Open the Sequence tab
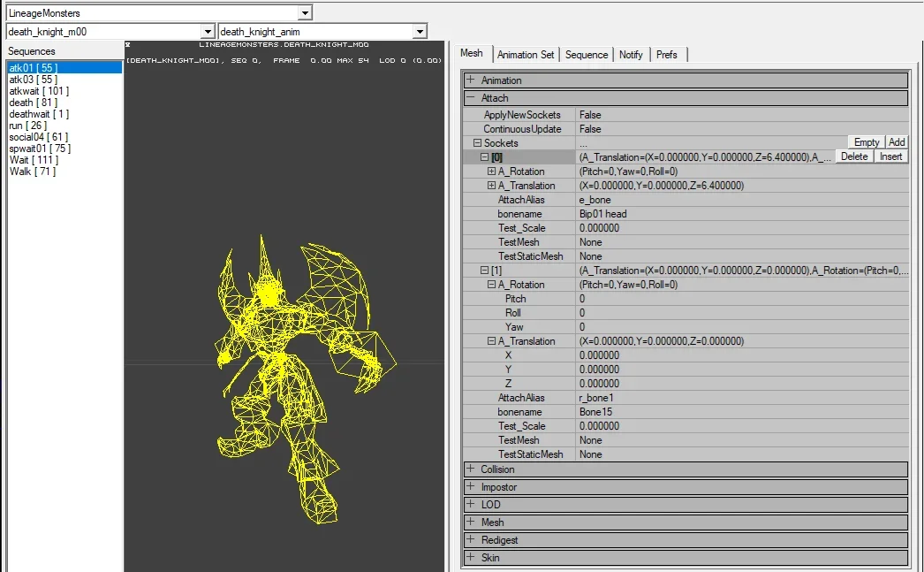 [587, 54]
